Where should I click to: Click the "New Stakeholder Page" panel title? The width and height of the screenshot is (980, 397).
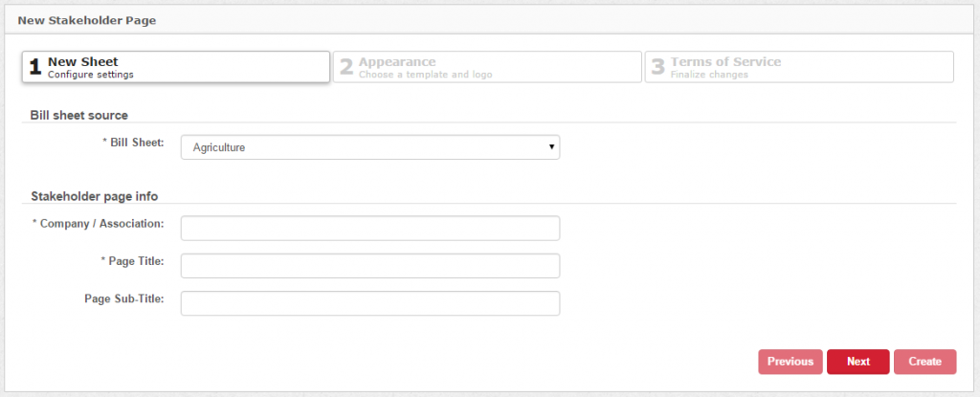pyautogui.click(x=86, y=19)
